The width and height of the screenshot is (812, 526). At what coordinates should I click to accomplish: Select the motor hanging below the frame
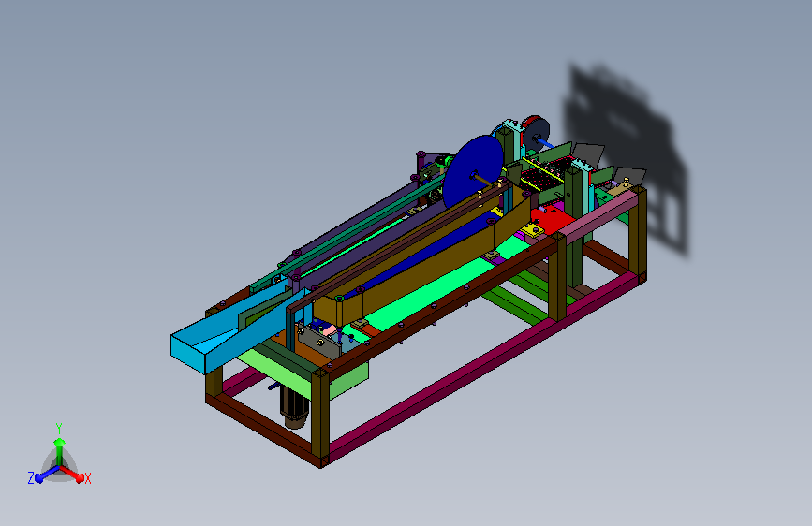(x=294, y=408)
